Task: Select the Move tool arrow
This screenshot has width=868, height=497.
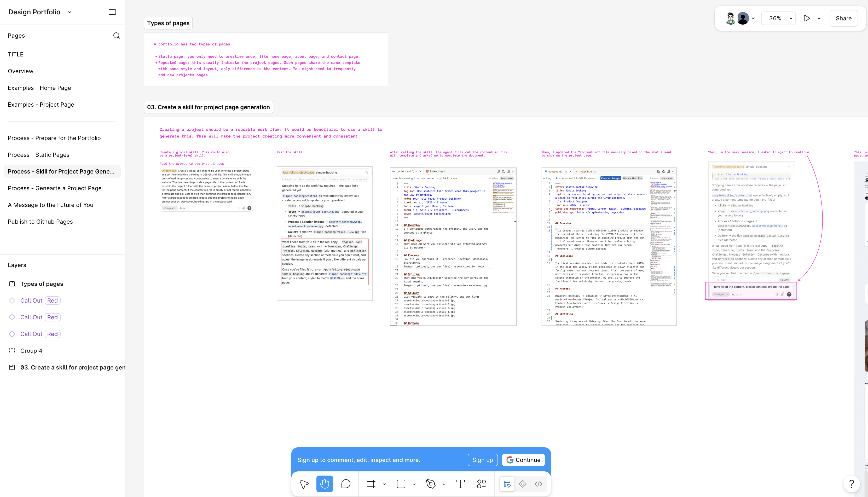Action: (x=304, y=484)
